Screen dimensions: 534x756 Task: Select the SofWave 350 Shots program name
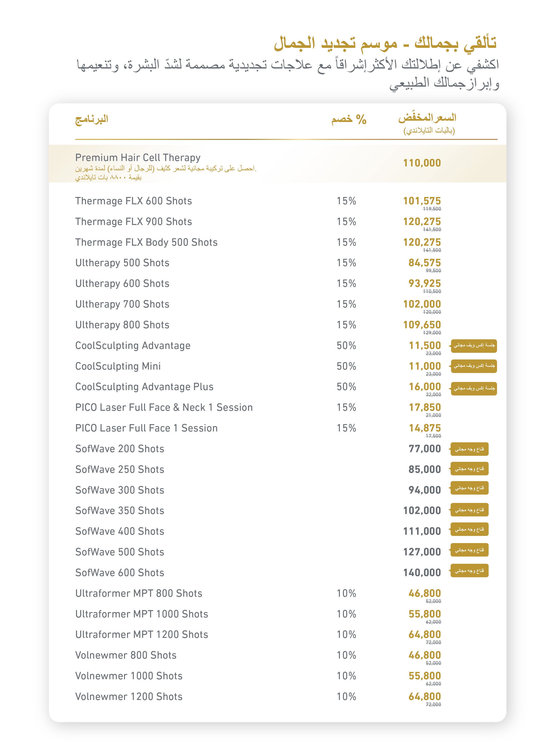pyautogui.click(x=120, y=511)
